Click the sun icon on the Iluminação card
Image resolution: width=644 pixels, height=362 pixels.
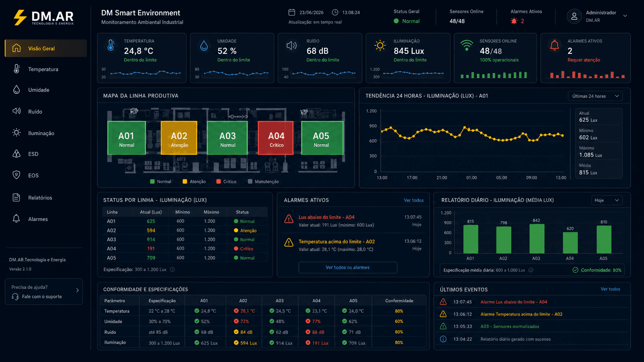click(380, 45)
